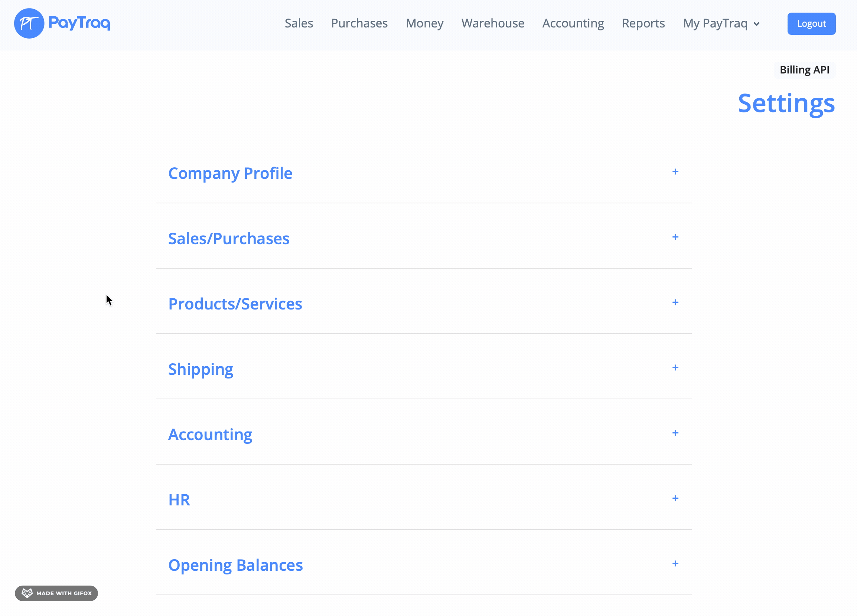Screen dimensions: 857x616
Task: Open the Sales menu in navigation
Action: tap(299, 23)
